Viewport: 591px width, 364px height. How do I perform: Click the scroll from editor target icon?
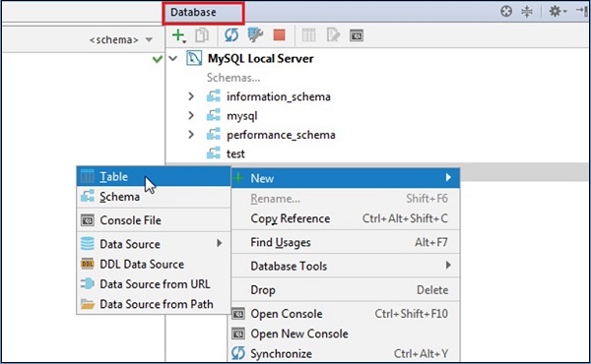coord(506,12)
